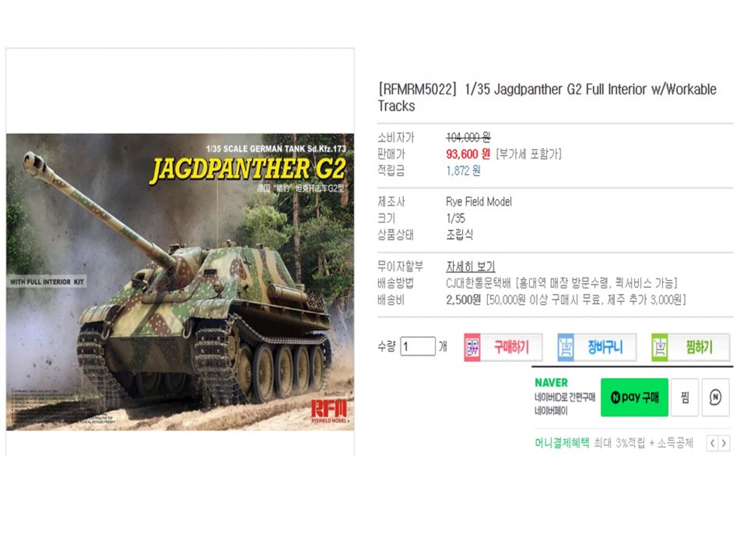Click the 찜하기 wishlist button
This screenshot has height=560, width=747.
pyautogui.click(x=691, y=347)
